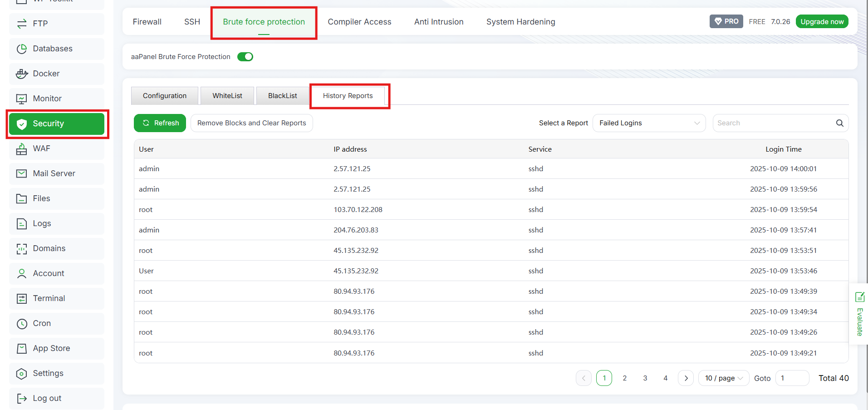Select page 1 in pagination
This screenshot has width=868, height=410.
pos(604,378)
